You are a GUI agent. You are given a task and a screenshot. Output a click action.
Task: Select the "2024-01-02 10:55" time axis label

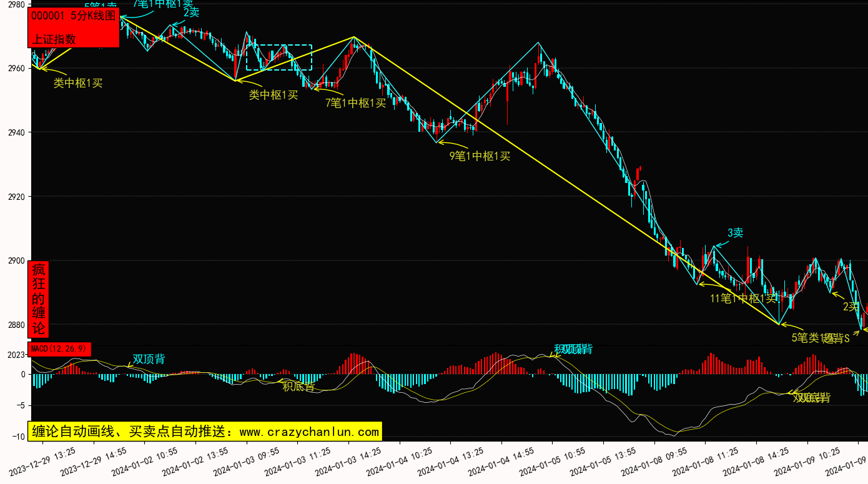[145, 462]
